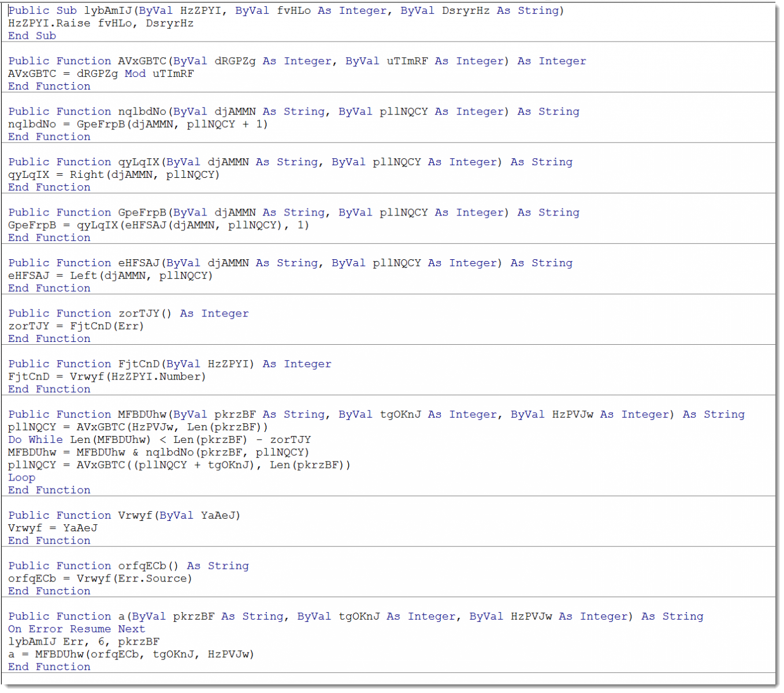Click the 'Public Sub lybAmIJ' declaration line
This screenshot has height=693, width=784.
click(286, 10)
